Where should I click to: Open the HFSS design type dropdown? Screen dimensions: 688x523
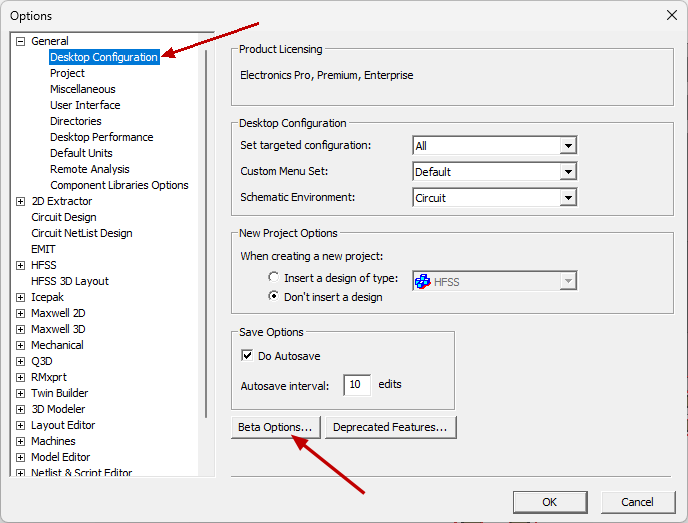pyautogui.click(x=494, y=281)
